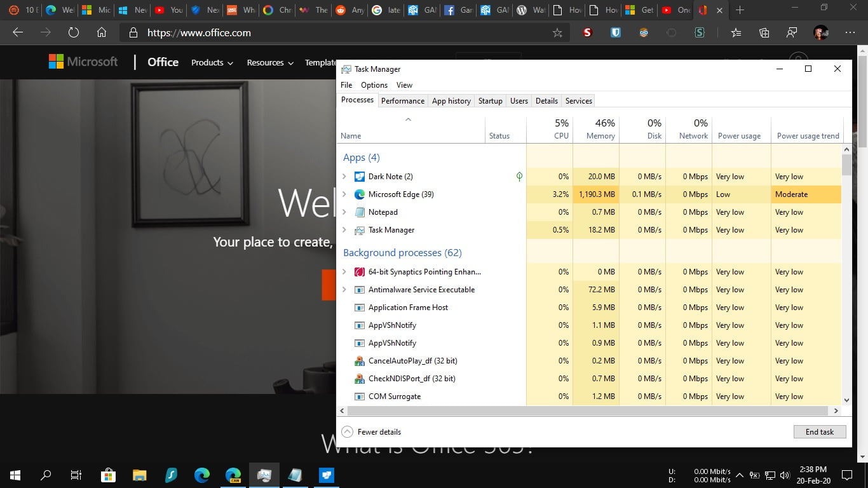Switch to the Performance tab
This screenshot has height=488, width=868.
pyautogui.click(x=403, y=100)
